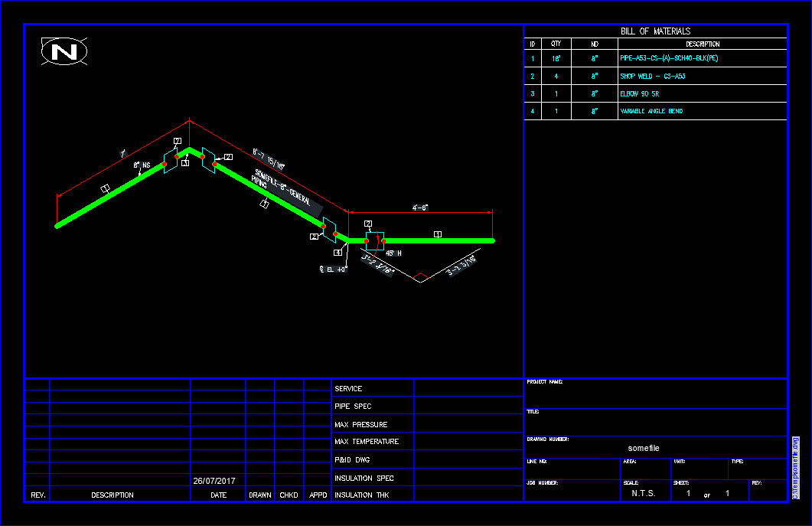Select the VARIABLE ANGLE BEND row text
This screenshot has width=812, height=526.
[651, 111]
